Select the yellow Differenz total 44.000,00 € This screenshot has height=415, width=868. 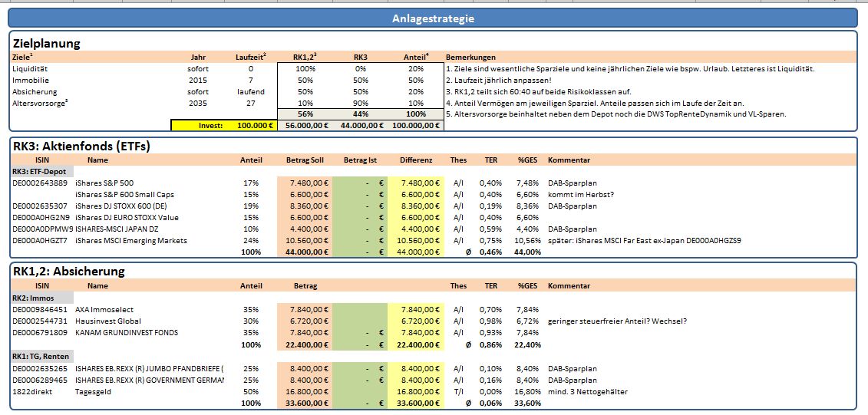[416, 252]
